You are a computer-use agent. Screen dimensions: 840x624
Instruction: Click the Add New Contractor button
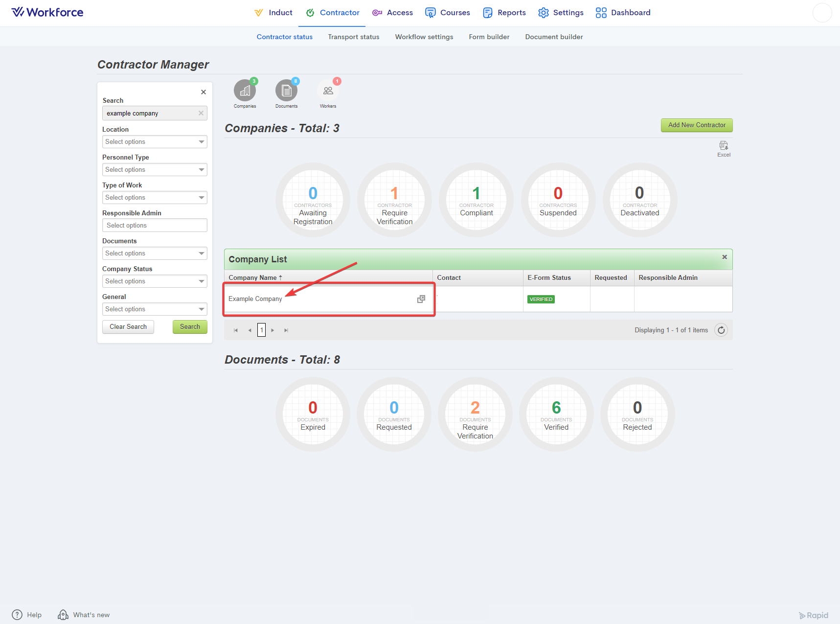[697, 125]
